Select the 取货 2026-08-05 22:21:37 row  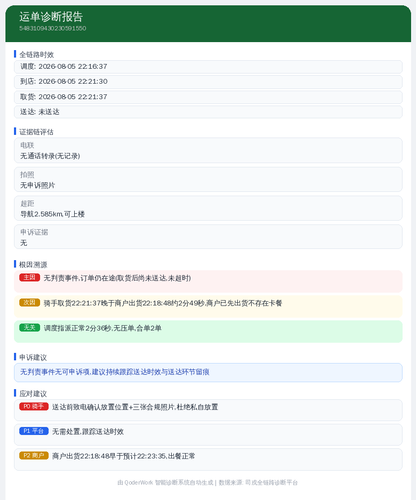[208, 97]
